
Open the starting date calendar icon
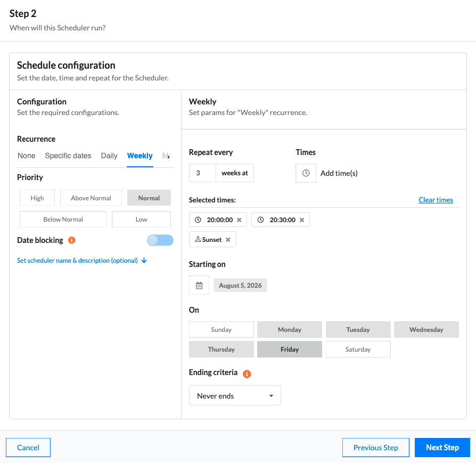tap(199, 285)
